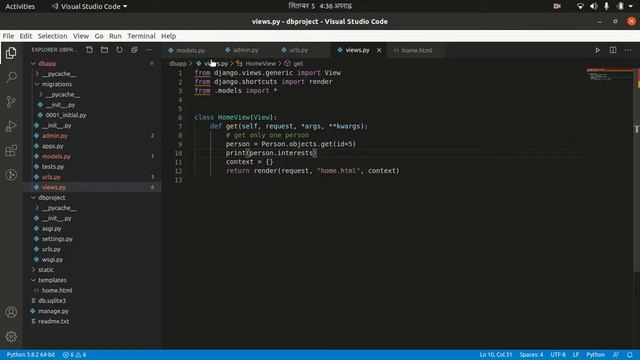The width and height of the screenshot is (640, 360).
Task: Expand the static folder
Action: tap(33, 270)
